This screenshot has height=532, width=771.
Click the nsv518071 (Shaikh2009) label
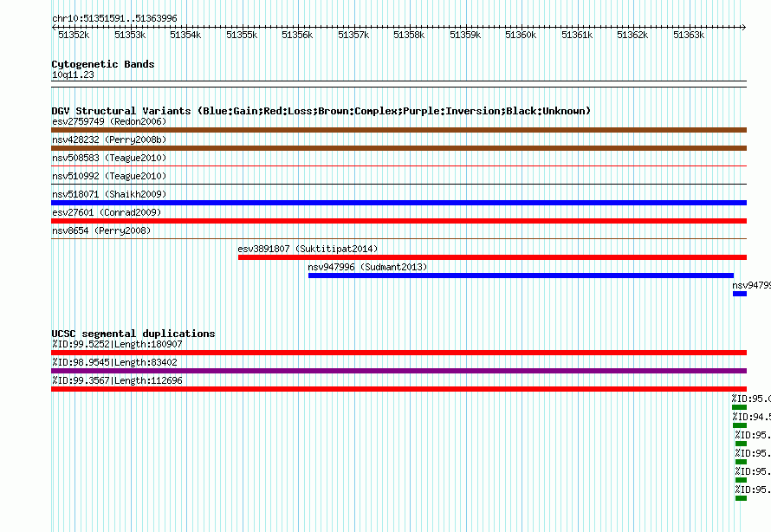click(x=109, y=194)
